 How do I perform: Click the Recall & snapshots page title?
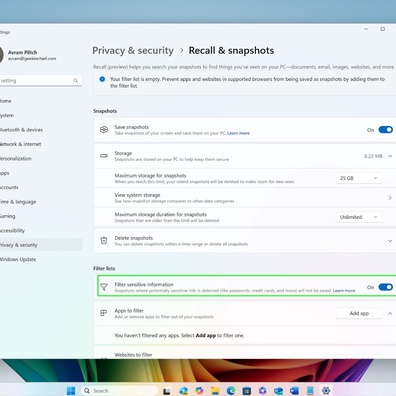(x=231, y=51)
